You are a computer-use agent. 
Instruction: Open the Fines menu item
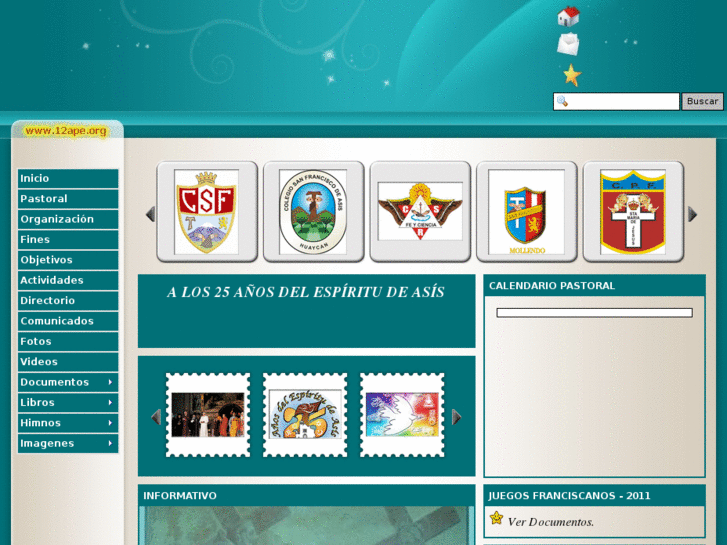[x=68, y=240]
